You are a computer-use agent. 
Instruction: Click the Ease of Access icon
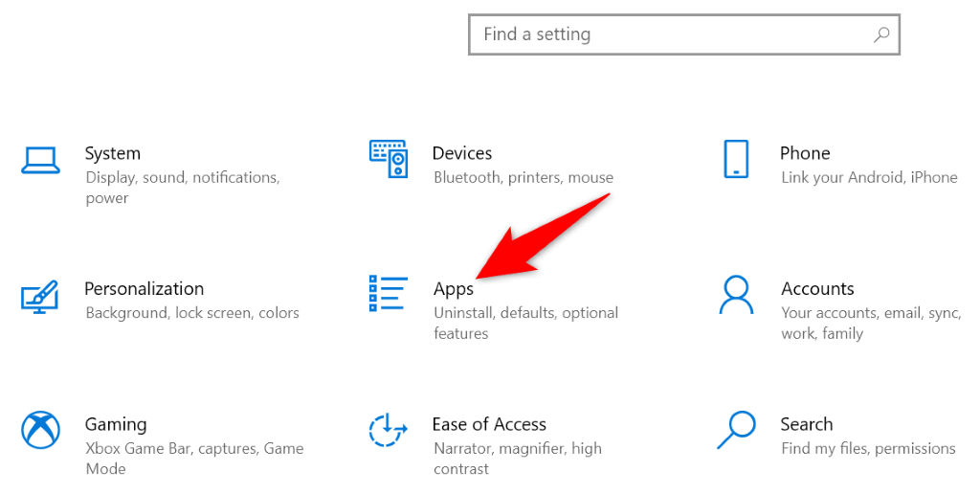pyautogui.click(x=389, y=430)
